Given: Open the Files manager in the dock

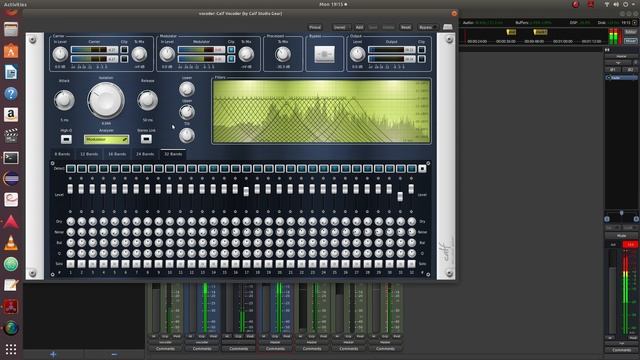Looking at the screenshot, I should point(11,30).
